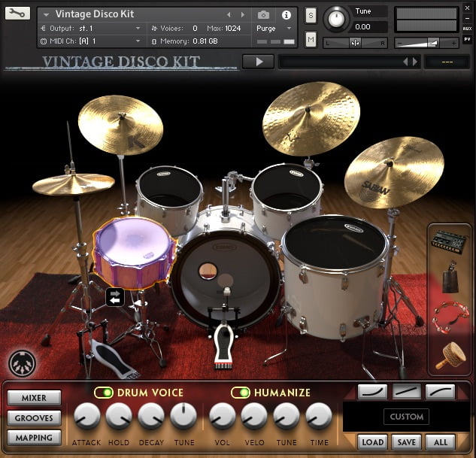The width and height of the screenshot is (476, 458).
Task: Click the Tune knob in header
Action: pos(336,19)
